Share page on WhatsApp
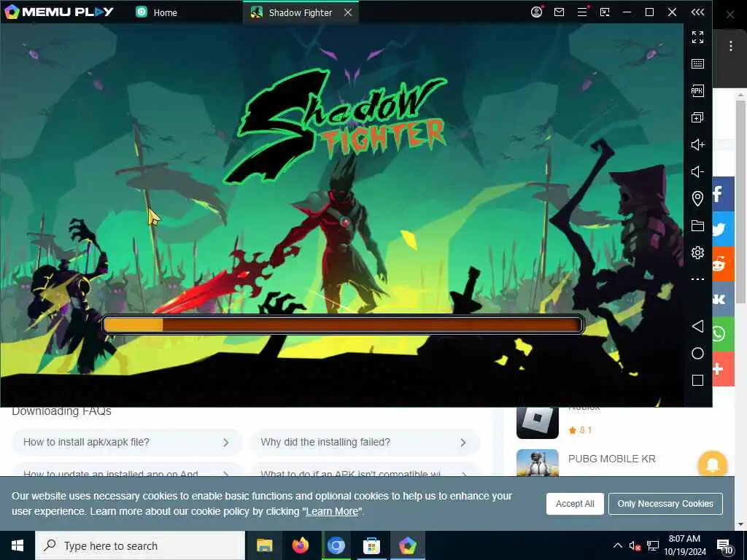 click(x=723, y=334)
